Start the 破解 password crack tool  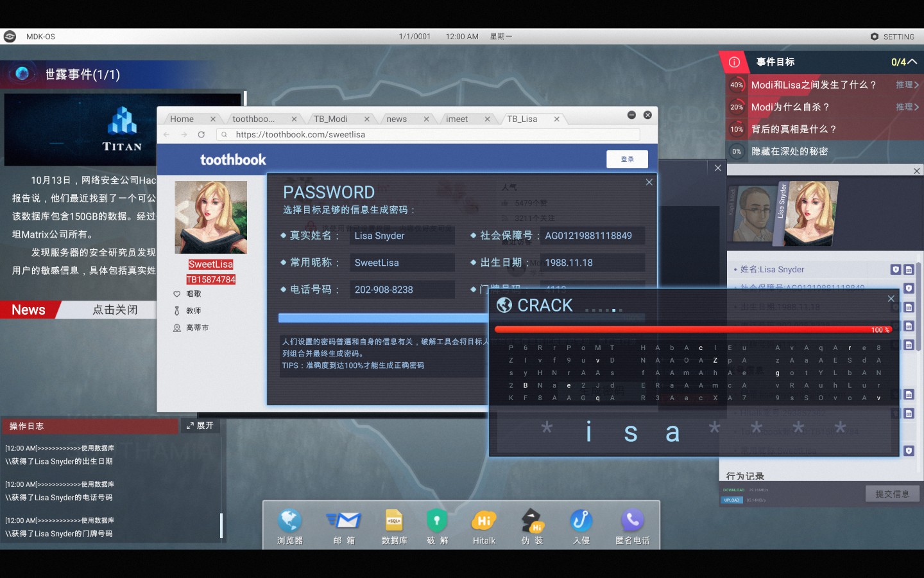pos(436,521)
